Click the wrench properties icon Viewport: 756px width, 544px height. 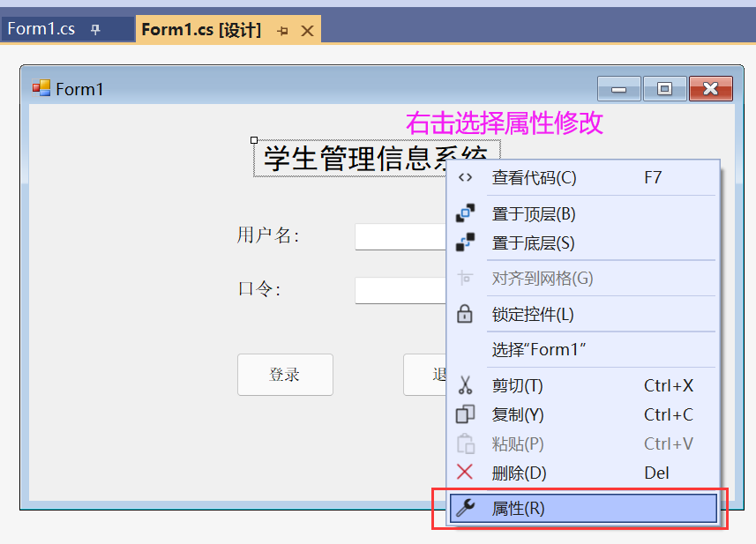465,508
